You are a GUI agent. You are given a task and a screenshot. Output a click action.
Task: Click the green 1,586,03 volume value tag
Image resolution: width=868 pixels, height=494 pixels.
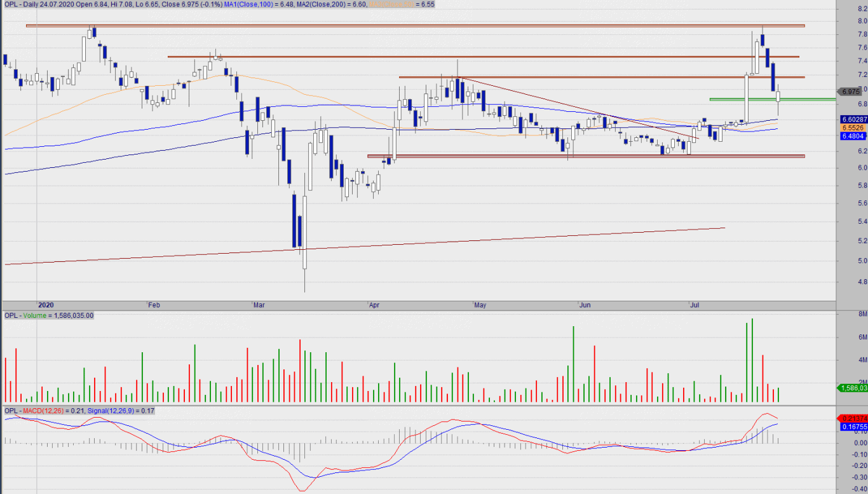[x=851, y=388]
